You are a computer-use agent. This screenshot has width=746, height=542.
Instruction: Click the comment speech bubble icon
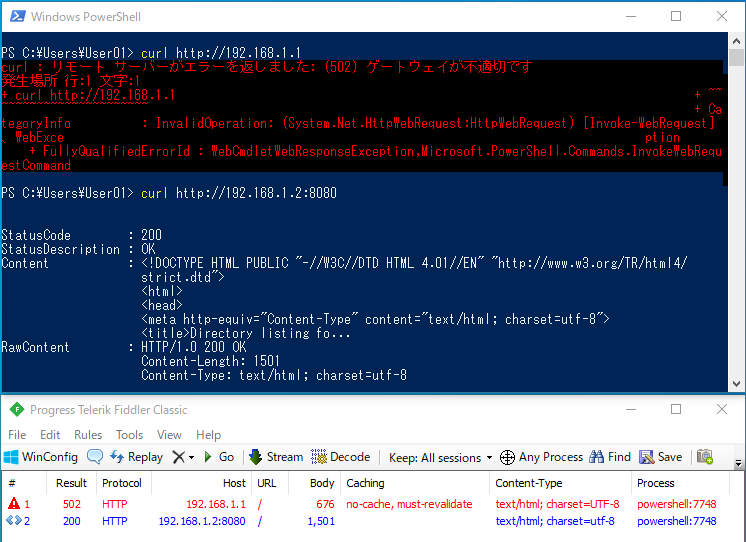click(95, 457)
